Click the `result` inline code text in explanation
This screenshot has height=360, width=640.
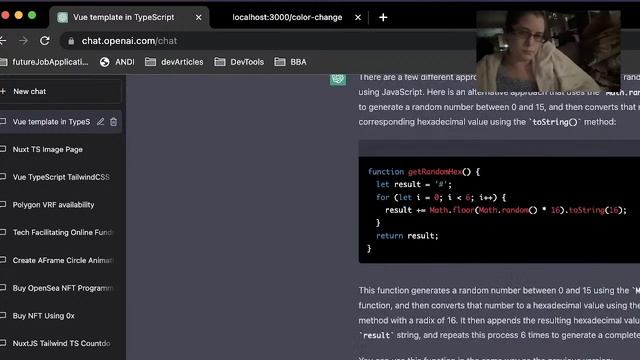[x=376, y=336]
